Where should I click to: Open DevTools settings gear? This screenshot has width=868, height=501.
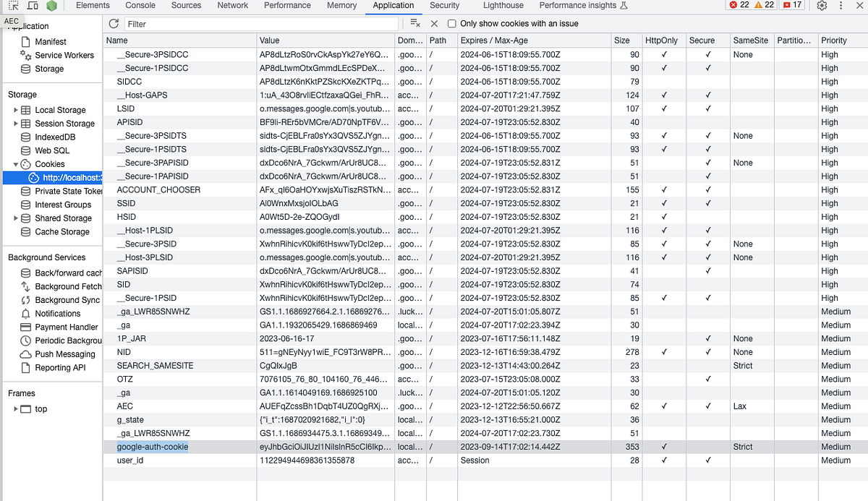click(822, 6)
